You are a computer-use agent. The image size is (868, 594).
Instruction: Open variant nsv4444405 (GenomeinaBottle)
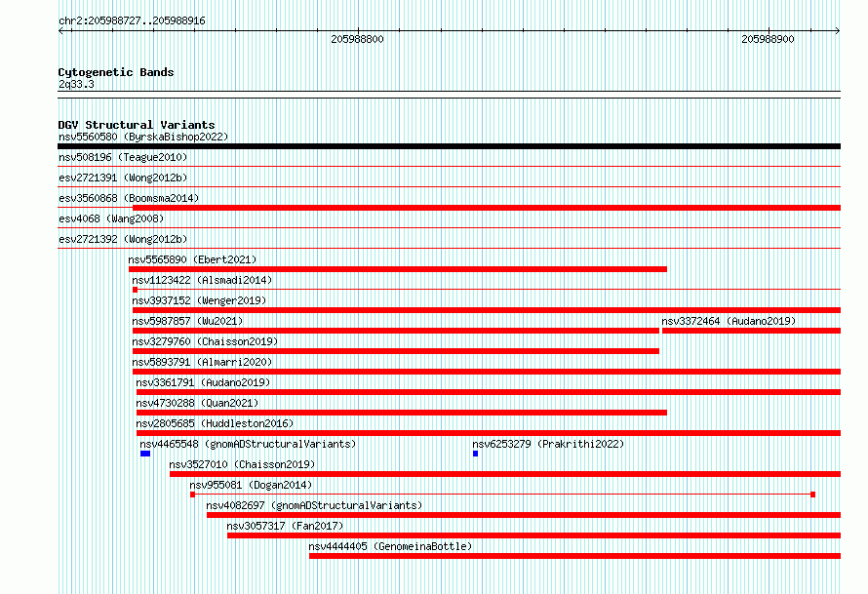pos(390,546)
